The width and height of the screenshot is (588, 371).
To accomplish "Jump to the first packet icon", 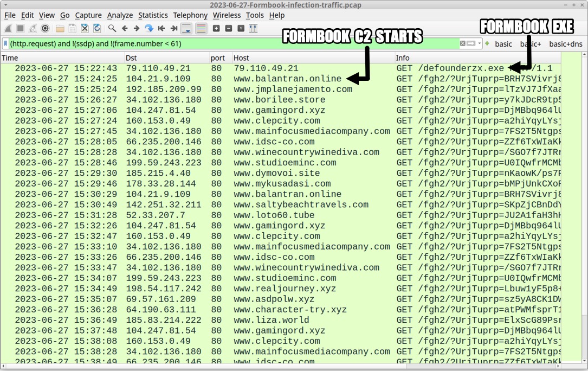I will click(x=161, y=28).
